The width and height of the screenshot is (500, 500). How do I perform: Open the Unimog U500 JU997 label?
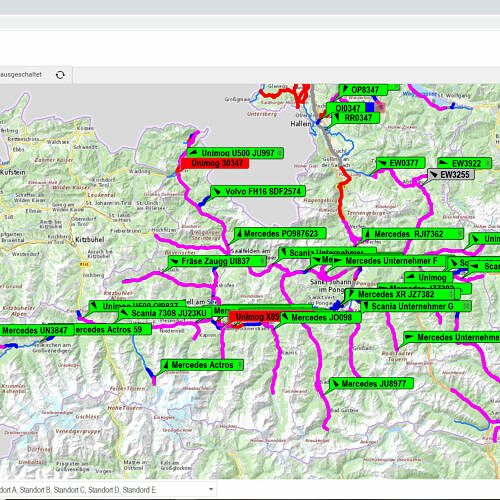tap(235, 153)
